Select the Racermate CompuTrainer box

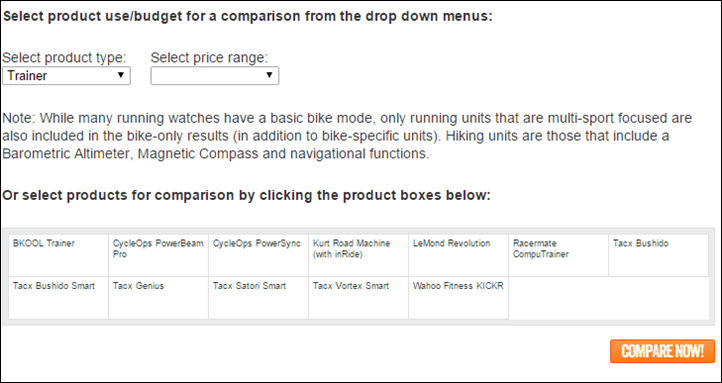point(559,255)
